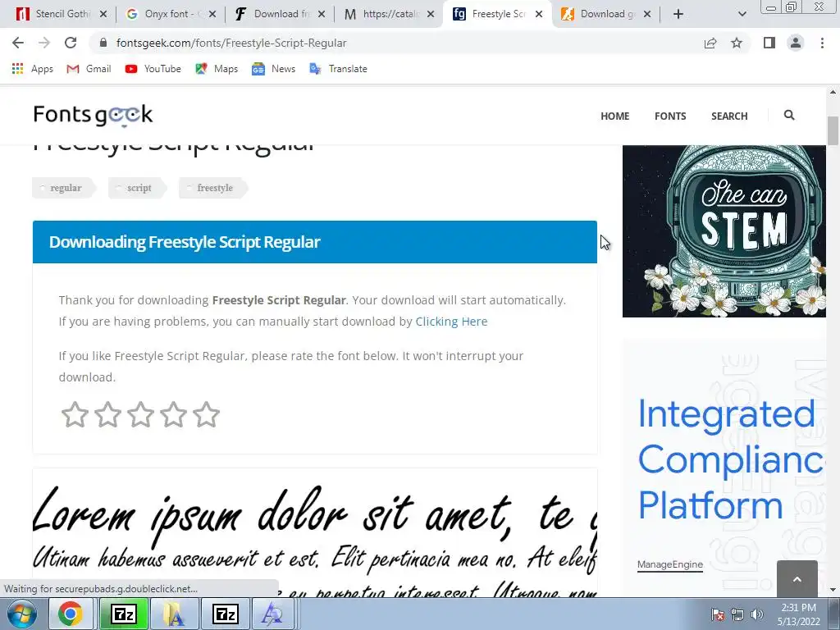Image resolution: width=840 pixels, height=630 pixels.
Task: Click the SEARCH navigation item
Action: [x=729, y=116]
